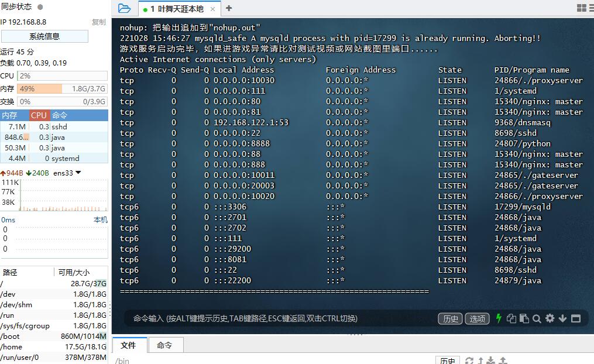Select the /home disk row
594x364 pixels.
54,347
